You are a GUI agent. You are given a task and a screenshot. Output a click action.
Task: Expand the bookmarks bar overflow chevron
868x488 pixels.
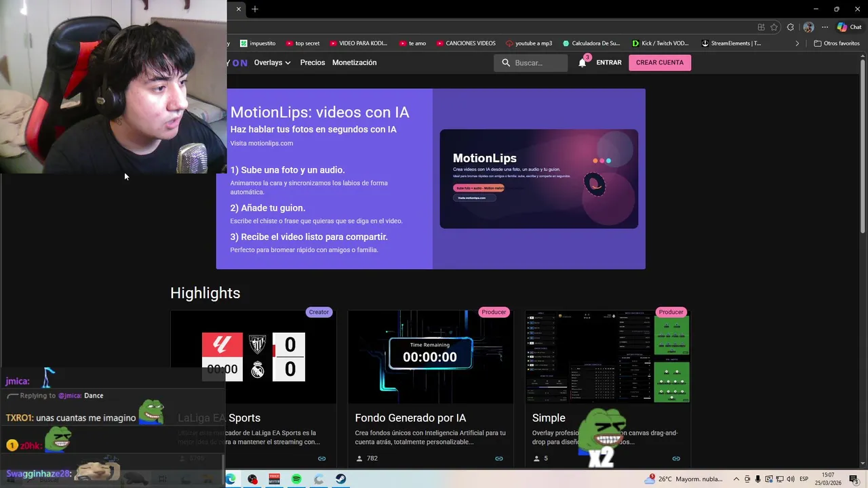797,43
